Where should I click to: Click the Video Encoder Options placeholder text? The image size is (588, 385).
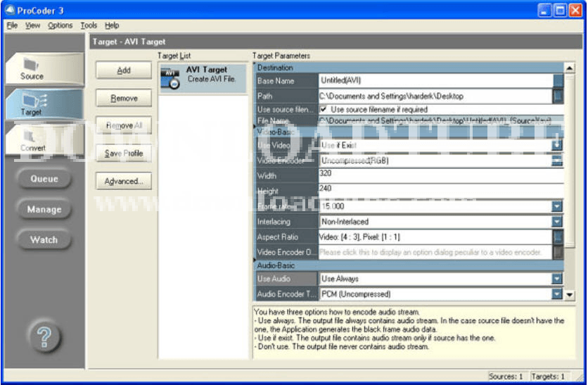coord(430,252)
